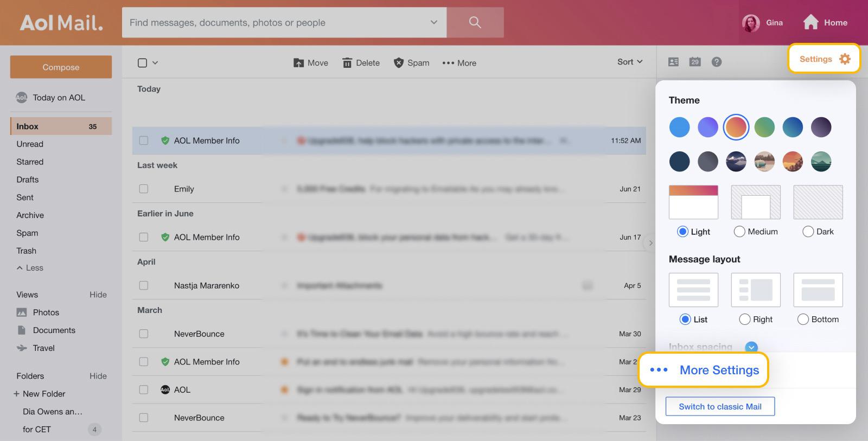Select the Right message layout radio
Image resolution: width=868 pixels, height=441 pixels.
(x=745, y=319)
